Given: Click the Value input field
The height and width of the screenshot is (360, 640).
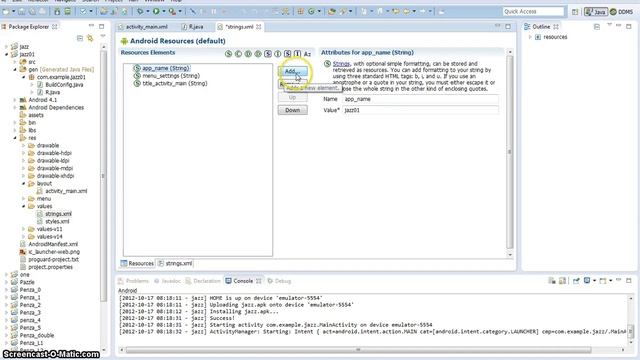Looking at the screenshot, I should [x=420, y=110].
